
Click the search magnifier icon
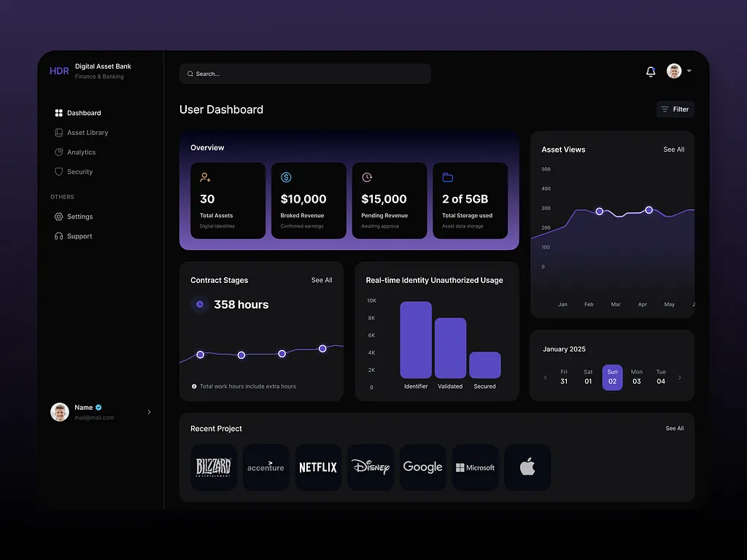coord(190,74)
